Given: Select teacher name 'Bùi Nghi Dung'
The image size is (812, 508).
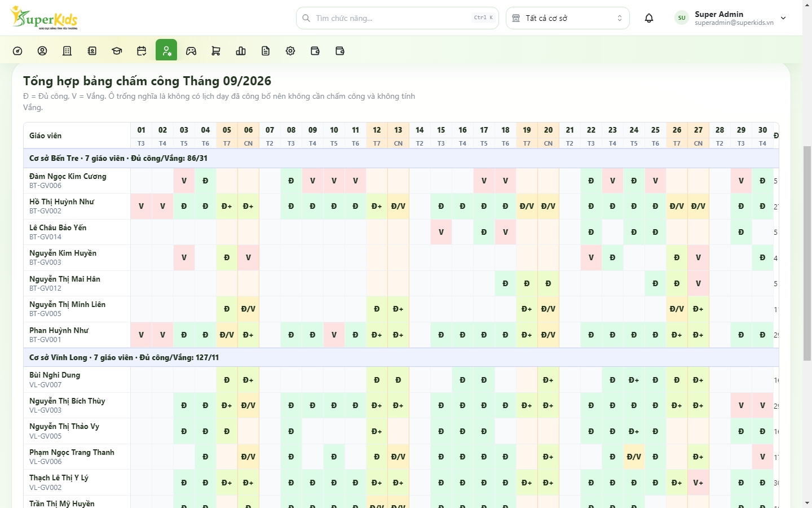Looking at the screenshot, I should tap(55, 375).
